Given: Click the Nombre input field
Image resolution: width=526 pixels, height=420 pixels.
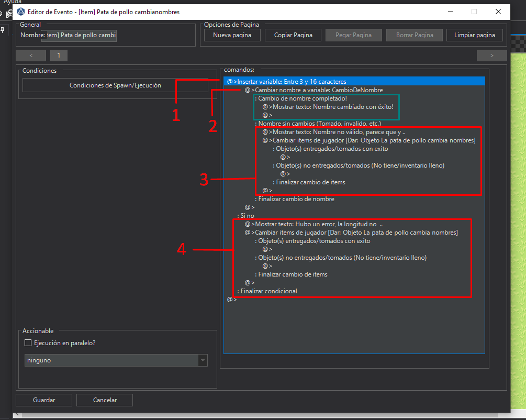Looking at the screenshot, I should click(x=79, y=35).
